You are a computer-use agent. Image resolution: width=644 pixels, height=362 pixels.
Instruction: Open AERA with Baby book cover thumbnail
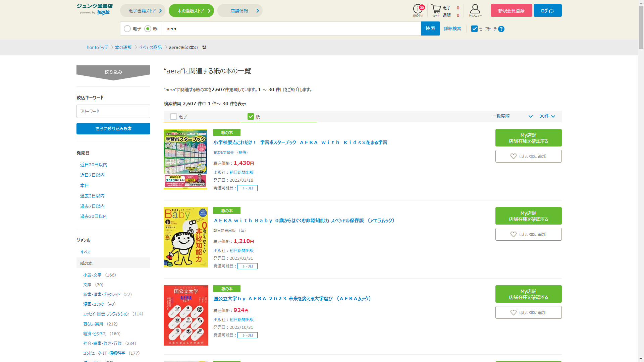pyautogui.click(x=185, y=237)
